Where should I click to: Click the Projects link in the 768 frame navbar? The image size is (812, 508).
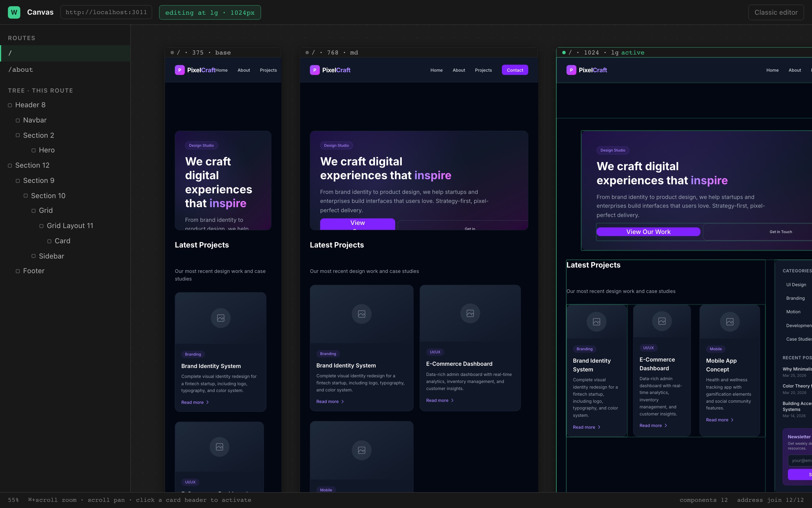pos(483,70)
